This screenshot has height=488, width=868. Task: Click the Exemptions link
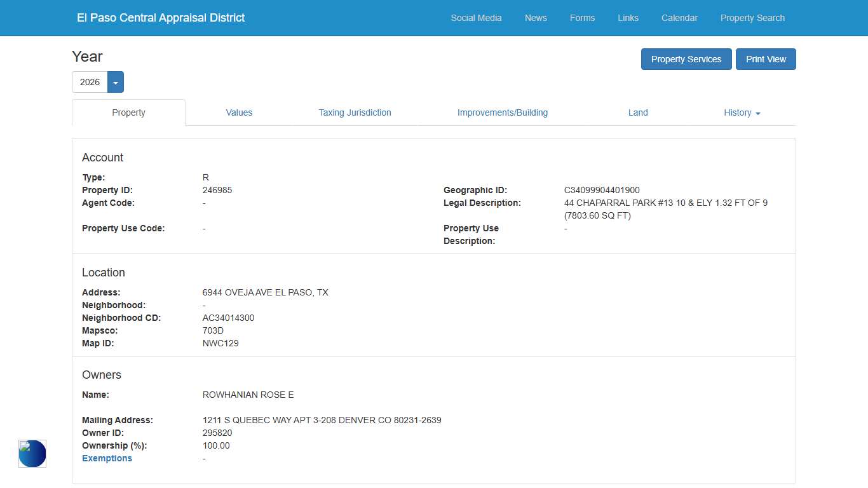point(107,458)
